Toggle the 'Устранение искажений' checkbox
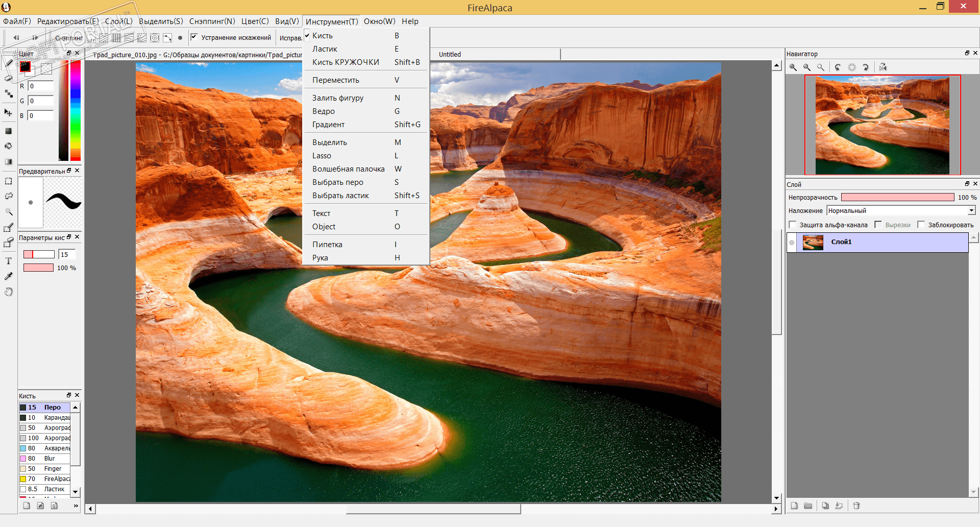This screenshot has width=980, height=527. [x=194, y=37]
